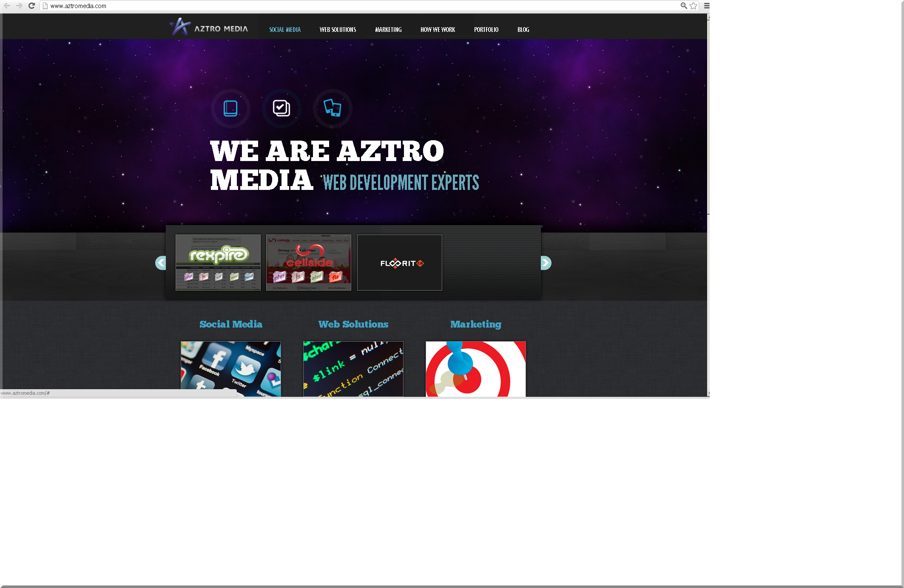Click the zoom magnifier icon in address bar
This screenshot has width=904, height=588.
(x=684, y=6)
